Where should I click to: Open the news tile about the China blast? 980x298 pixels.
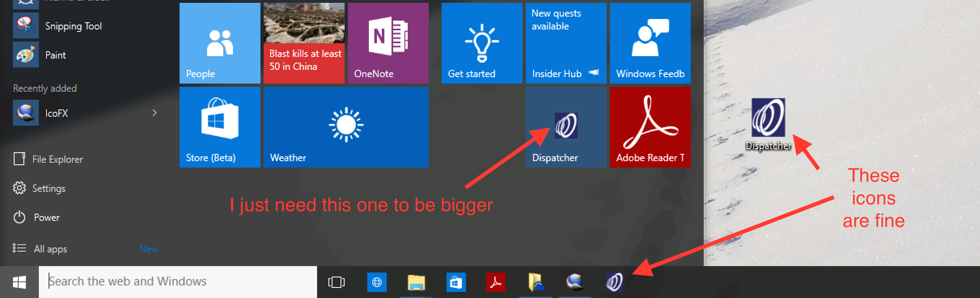click(x=304, y=43)
